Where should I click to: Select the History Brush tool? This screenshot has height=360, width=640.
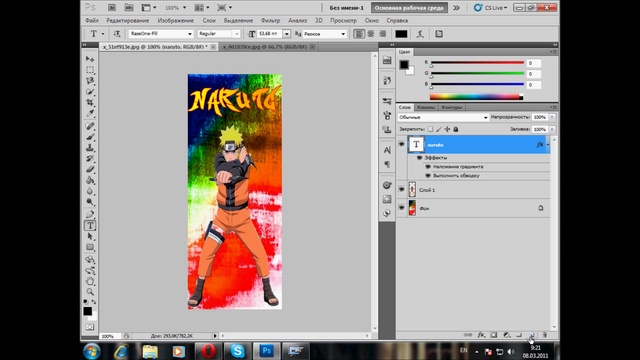pyautogui.click(x=90, y=158)
